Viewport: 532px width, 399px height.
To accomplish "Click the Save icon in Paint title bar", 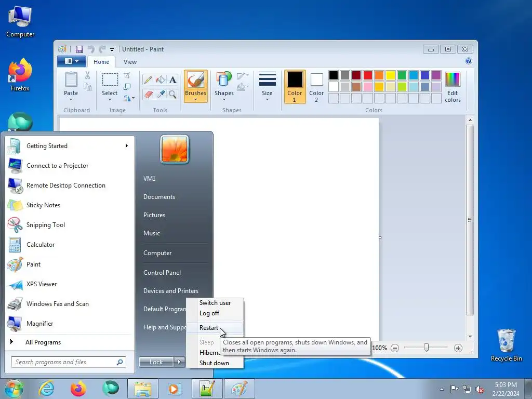I will coord(79,49).
